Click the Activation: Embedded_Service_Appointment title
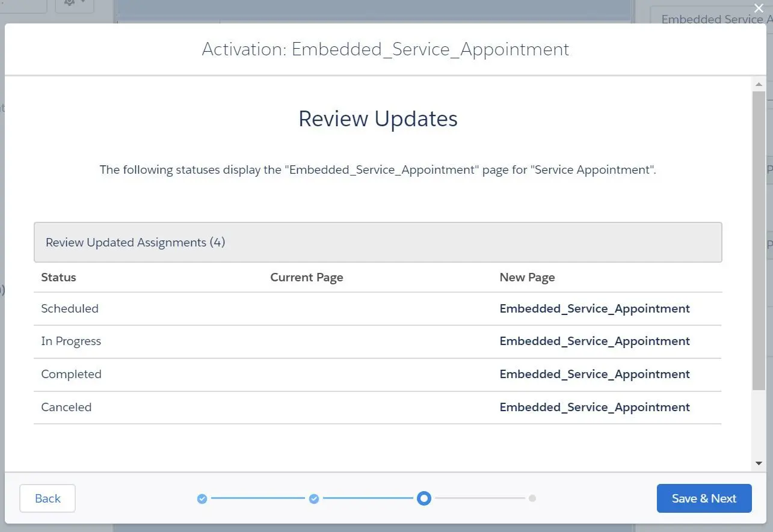The height and width of the screenshot is (532, 773). coord(386,49)
